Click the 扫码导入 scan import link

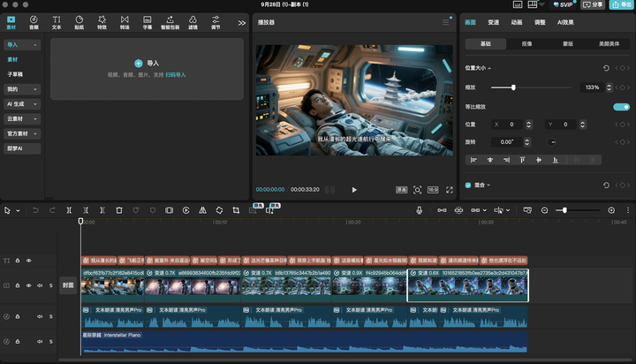pos(177,75)
